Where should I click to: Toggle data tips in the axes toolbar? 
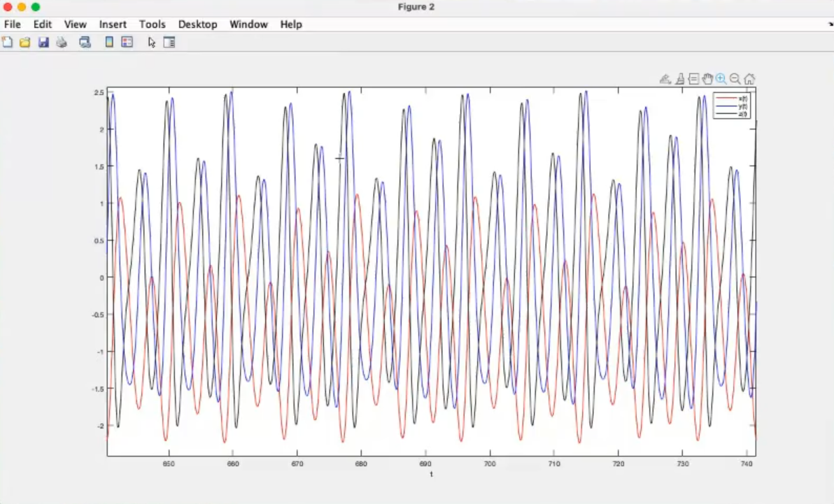[693, 79]
